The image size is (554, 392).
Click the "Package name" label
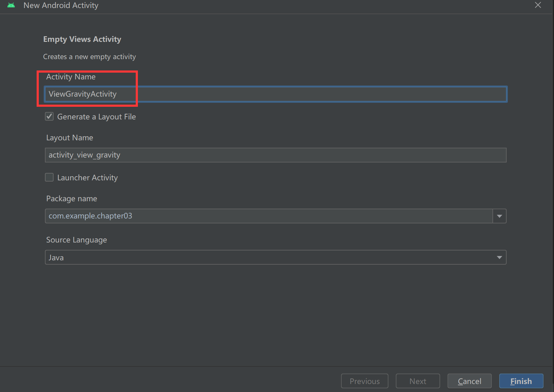coord(72,199)
